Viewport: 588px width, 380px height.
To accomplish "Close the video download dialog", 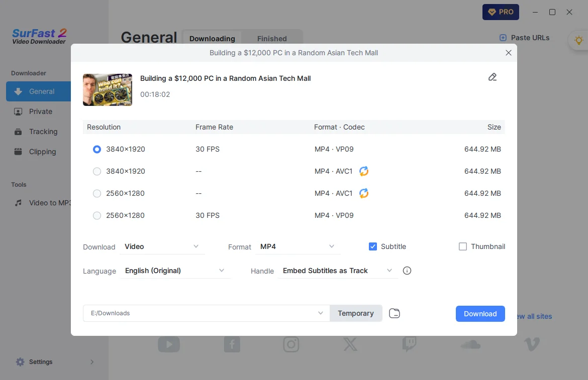I will (x=509, y=53).
